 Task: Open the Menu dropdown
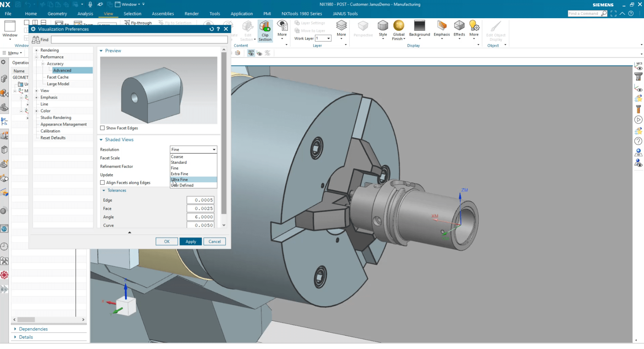(13, 53)
